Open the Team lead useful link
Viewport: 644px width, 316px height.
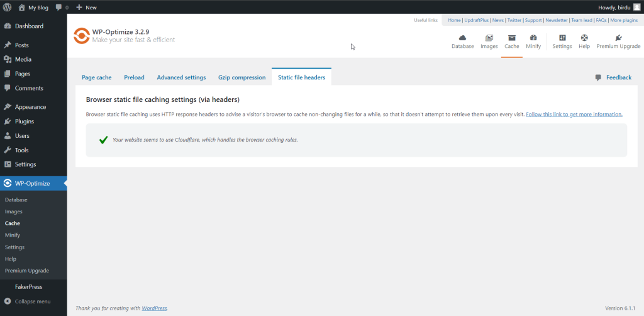(582, 20)
